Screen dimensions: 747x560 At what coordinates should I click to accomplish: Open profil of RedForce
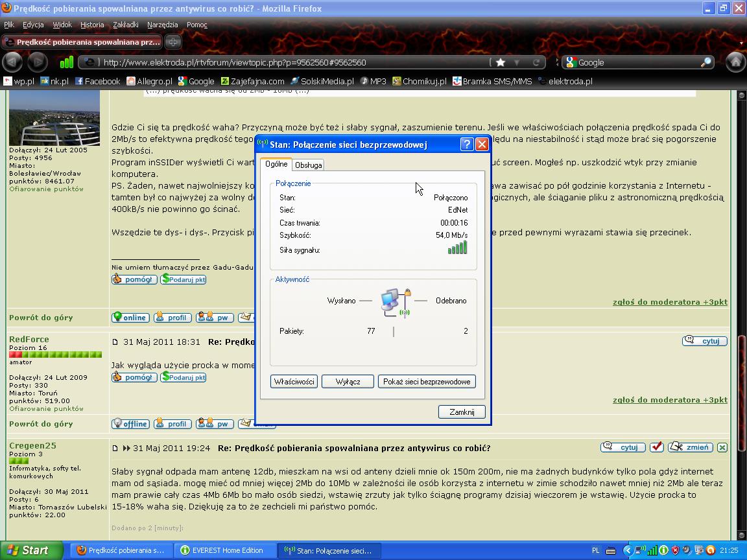172,423
